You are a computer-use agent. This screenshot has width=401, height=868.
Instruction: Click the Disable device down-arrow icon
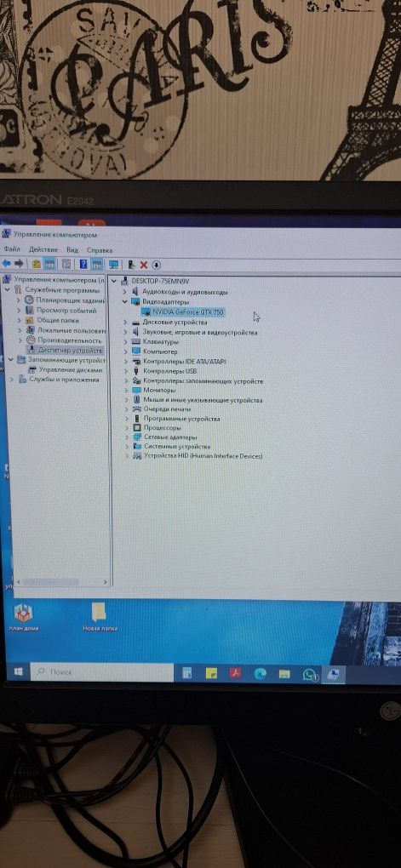156,266
